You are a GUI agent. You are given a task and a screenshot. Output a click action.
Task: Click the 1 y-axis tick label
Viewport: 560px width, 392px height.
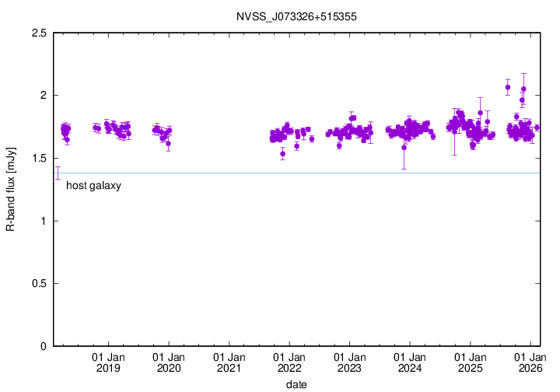click(x=44, y=221)
